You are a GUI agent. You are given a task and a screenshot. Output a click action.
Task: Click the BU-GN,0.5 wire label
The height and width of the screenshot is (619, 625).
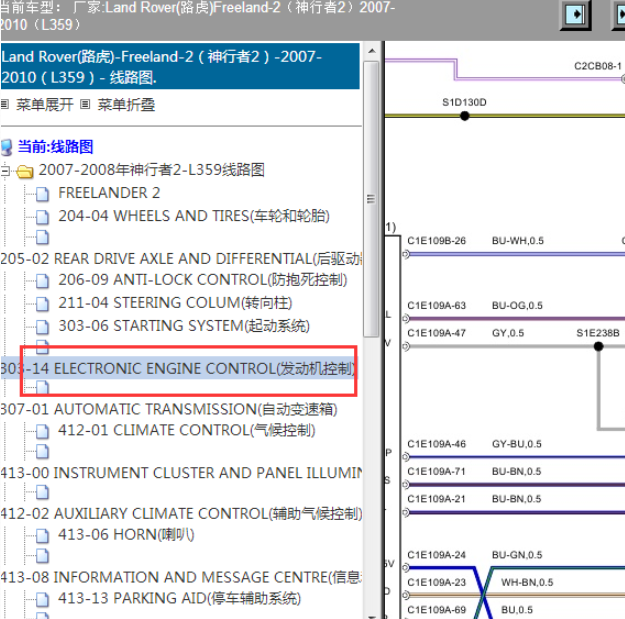coord(517,555)
